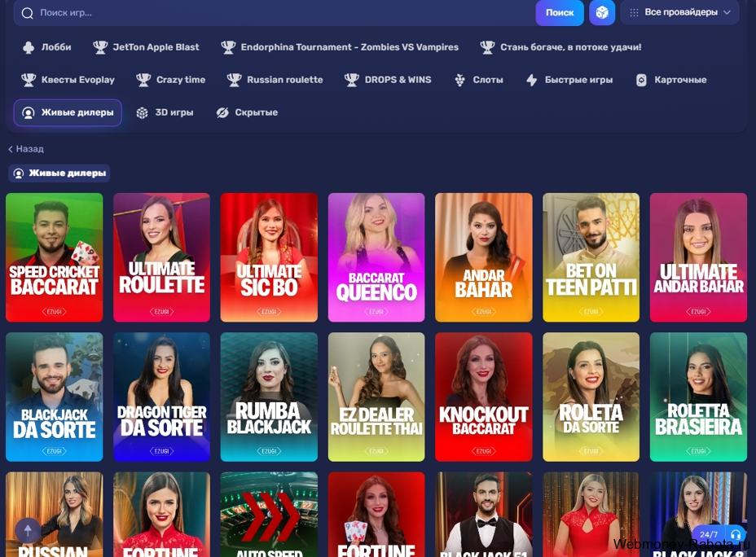The height and width of the screenshot is (557, 756).
Task: Click trophy icon beside Crazy time
Action: click(143, 80)
